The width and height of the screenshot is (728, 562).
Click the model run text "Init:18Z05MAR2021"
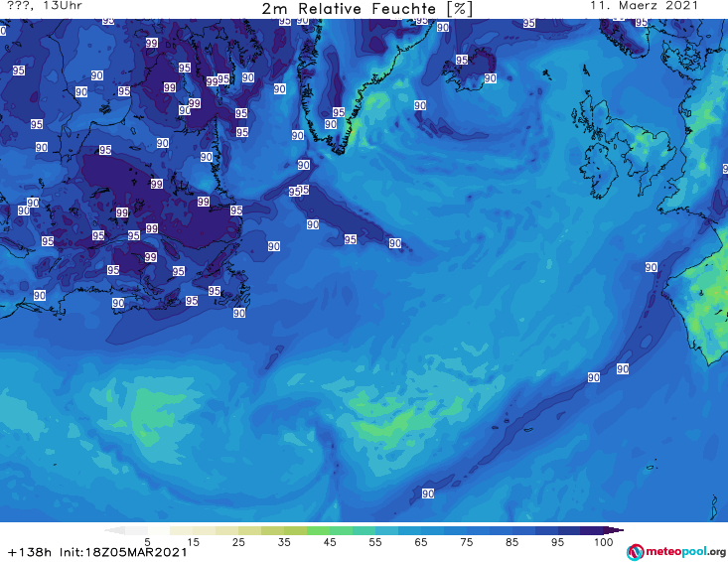pyautogui.click(x=123, y=552)
